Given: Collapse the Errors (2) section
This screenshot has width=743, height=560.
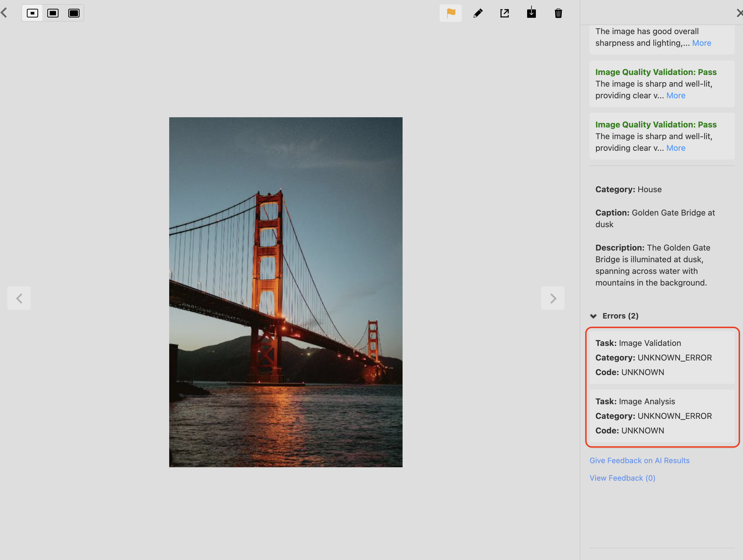Looking at the screenshot, I should (594, 316).
